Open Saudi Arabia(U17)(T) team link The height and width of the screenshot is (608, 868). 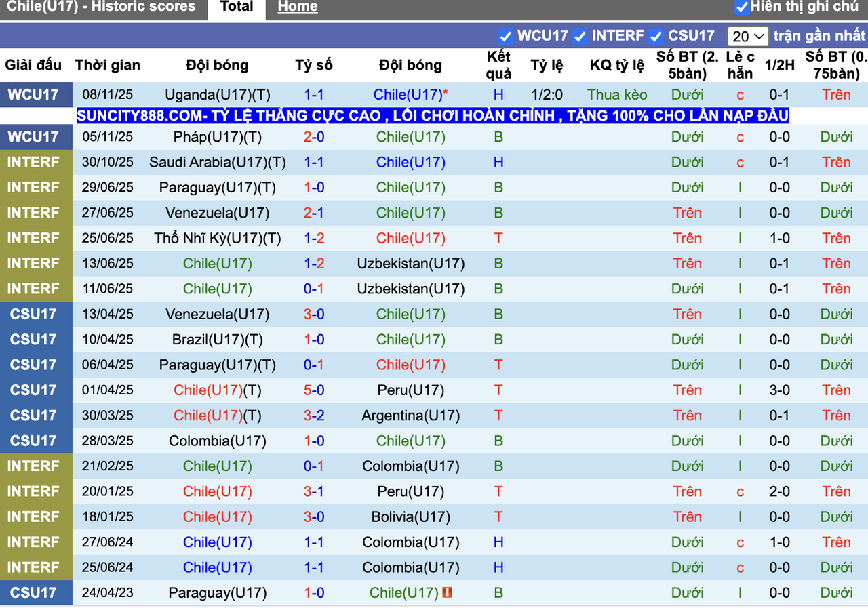(217, 162)
